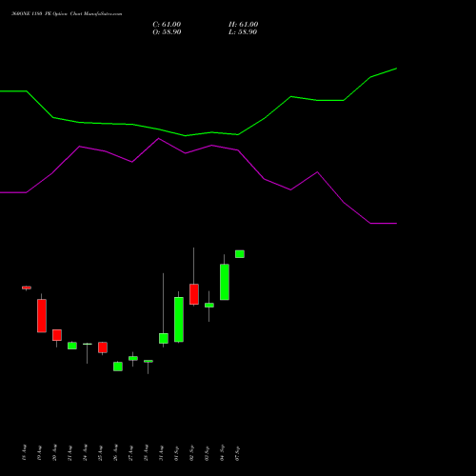Click the 28 Aug date label
The width and height of the screenshot is (476, 476).
point(146,452)
